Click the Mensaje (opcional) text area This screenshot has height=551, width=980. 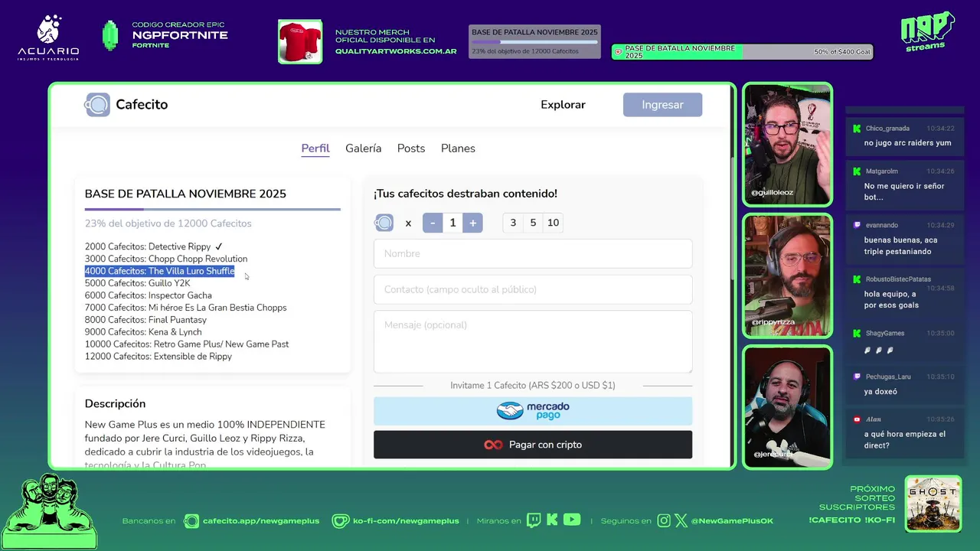tap(533, 341)
